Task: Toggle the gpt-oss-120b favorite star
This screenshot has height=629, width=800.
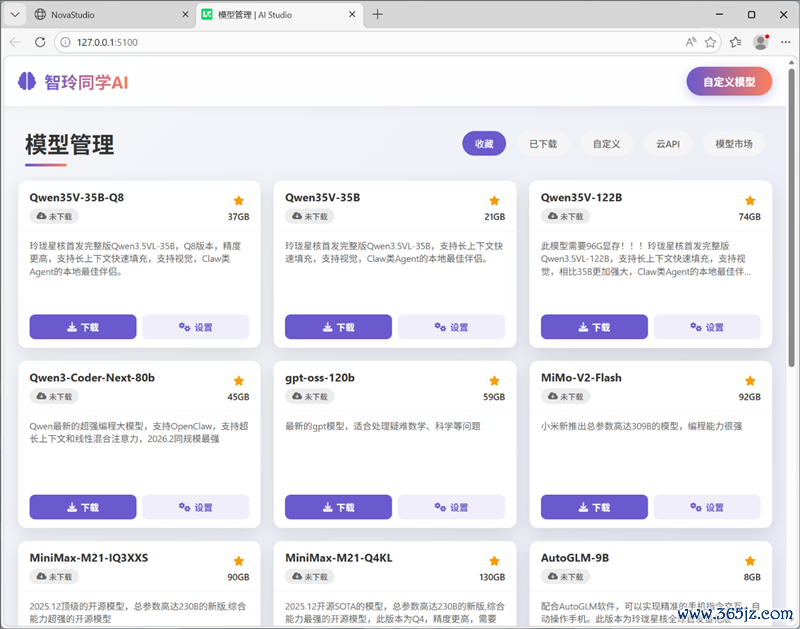Action: point(494,381)
